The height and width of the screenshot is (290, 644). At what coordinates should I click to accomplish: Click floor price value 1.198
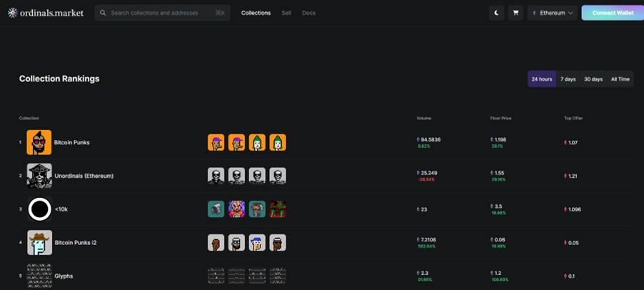(x=500, y=140)
